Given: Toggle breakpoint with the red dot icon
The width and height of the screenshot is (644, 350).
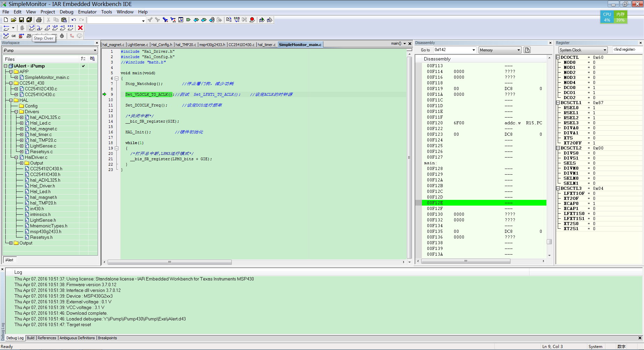Looking at the screenshot, I should point(252,20).
